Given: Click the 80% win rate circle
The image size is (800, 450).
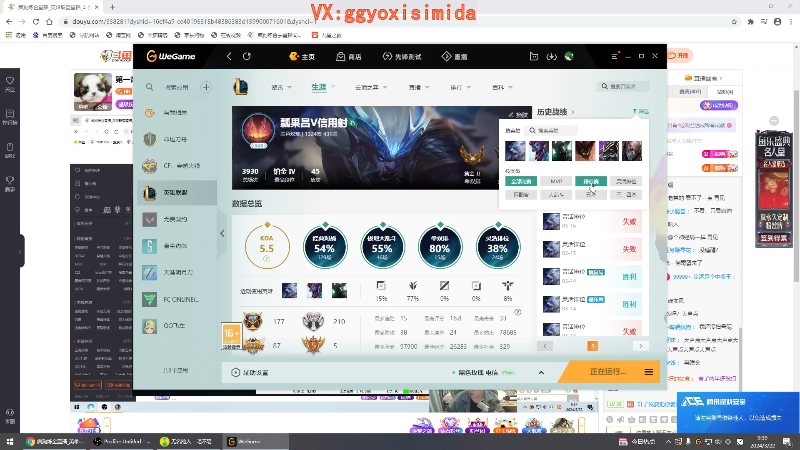Looking at the screenshot, I should click(440, 246).
